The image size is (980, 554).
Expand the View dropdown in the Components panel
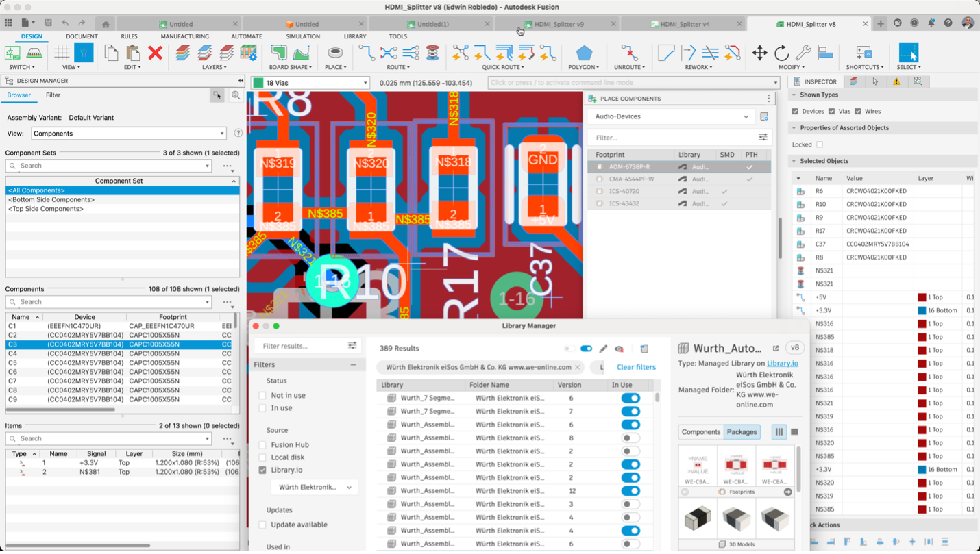point(222,133)
